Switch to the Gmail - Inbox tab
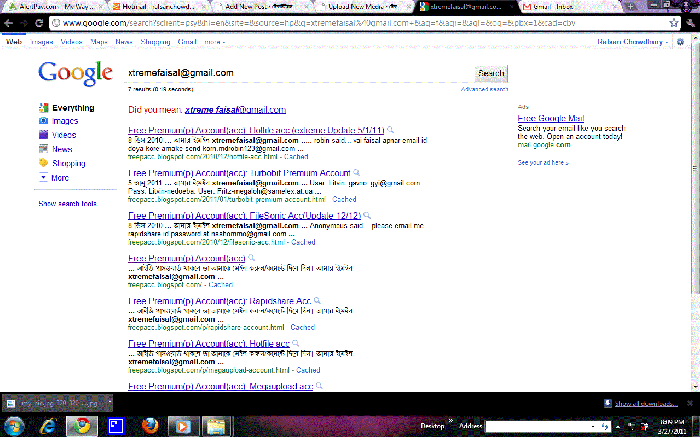This screenshot has width=700, height=437. 568,6
